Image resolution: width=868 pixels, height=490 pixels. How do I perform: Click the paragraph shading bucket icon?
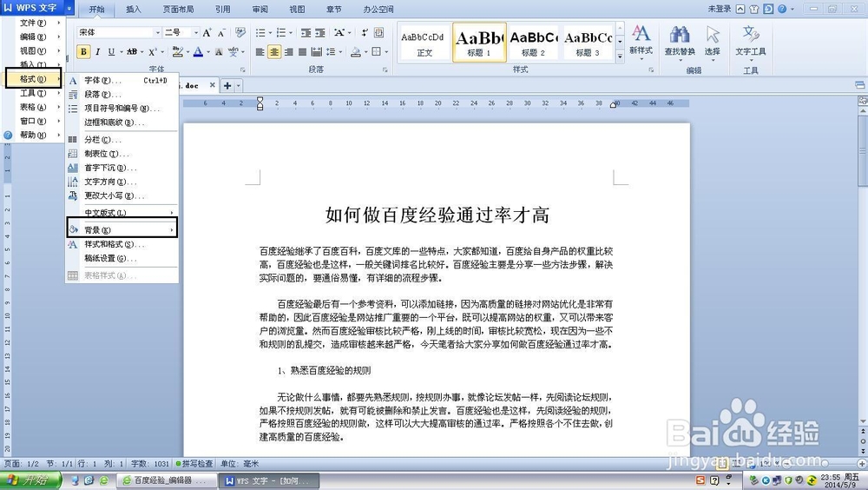tap(355, 51)
